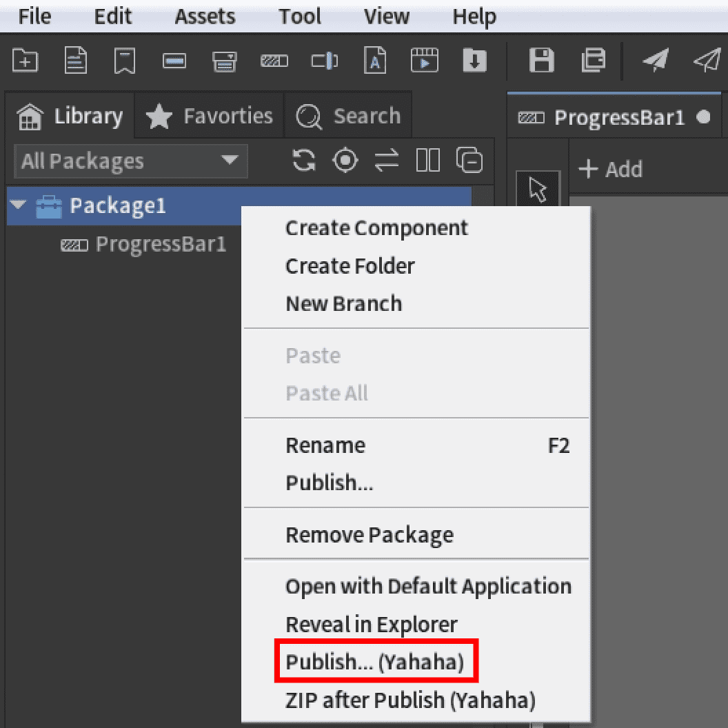The image size is (728, 728).
Task: Click the new movie clip icon
Action: 424,61
